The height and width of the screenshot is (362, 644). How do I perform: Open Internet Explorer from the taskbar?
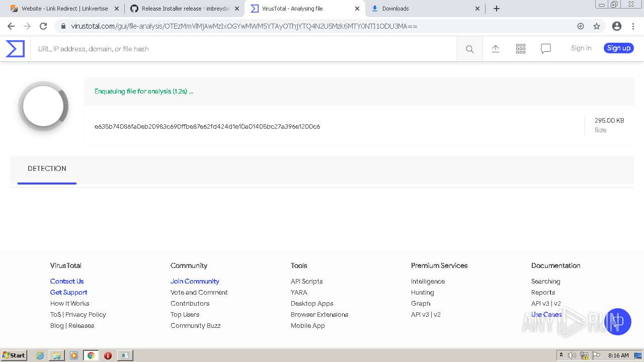coord(40,355)
